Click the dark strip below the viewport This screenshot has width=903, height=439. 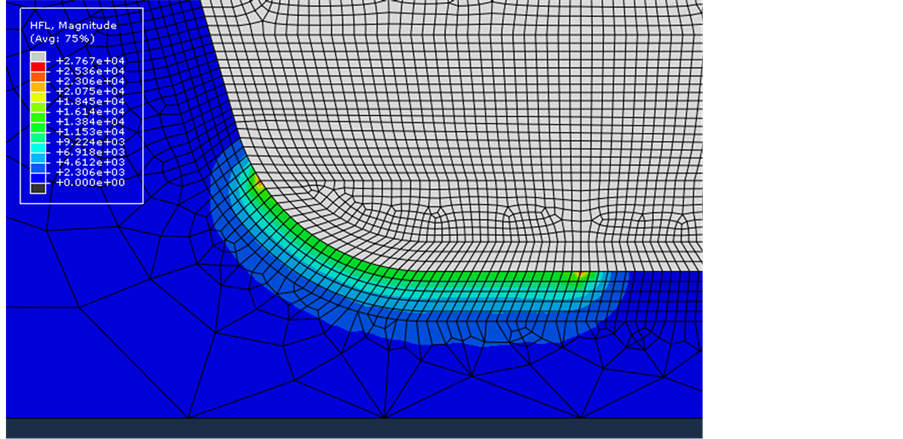point(350,429)
